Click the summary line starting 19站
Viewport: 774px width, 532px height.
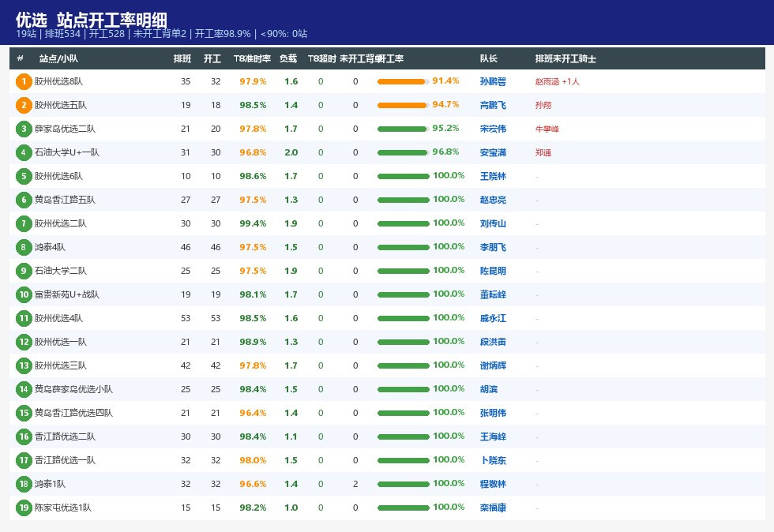(161, 34)
